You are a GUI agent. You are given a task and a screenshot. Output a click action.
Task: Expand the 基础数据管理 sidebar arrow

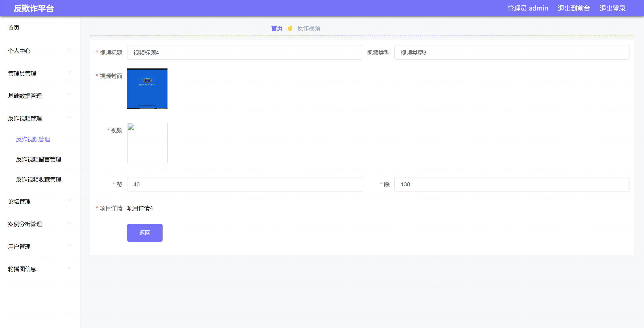[x=69, y=95]
